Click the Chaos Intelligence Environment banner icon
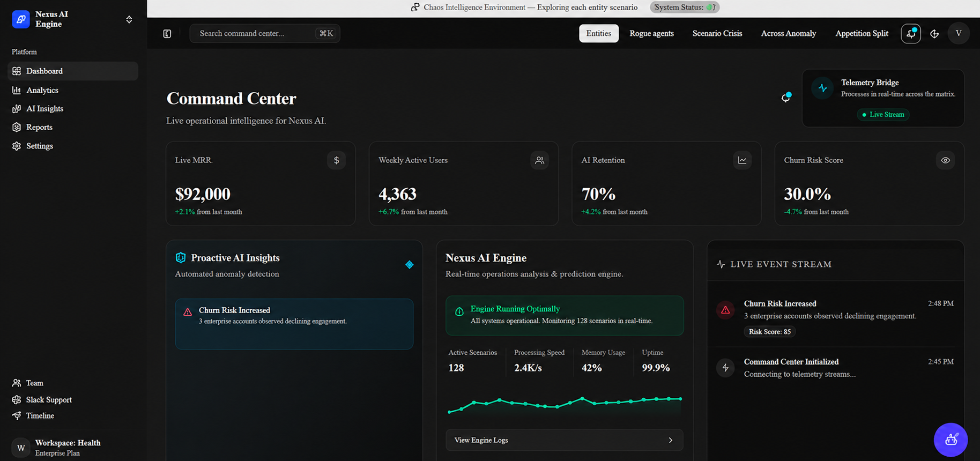This screenshot has height=461, width=980. 415,7
